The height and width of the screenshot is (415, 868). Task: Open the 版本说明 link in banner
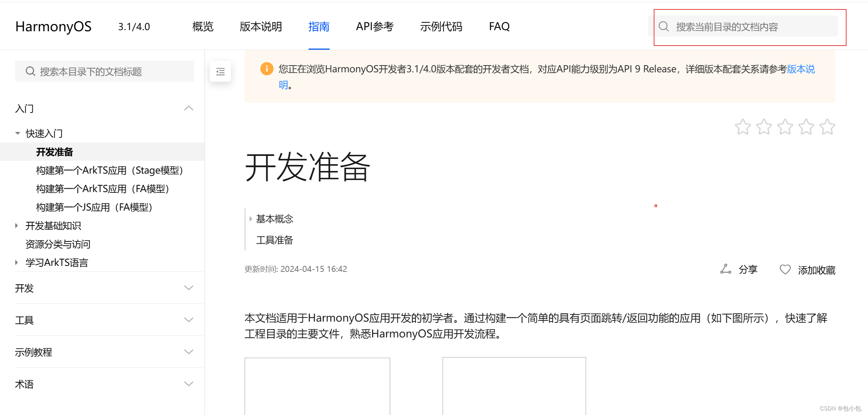(x=801, y=69)
